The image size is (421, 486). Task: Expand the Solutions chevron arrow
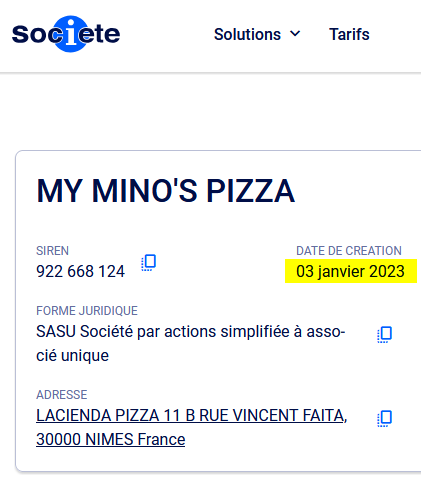pos(295,34)
